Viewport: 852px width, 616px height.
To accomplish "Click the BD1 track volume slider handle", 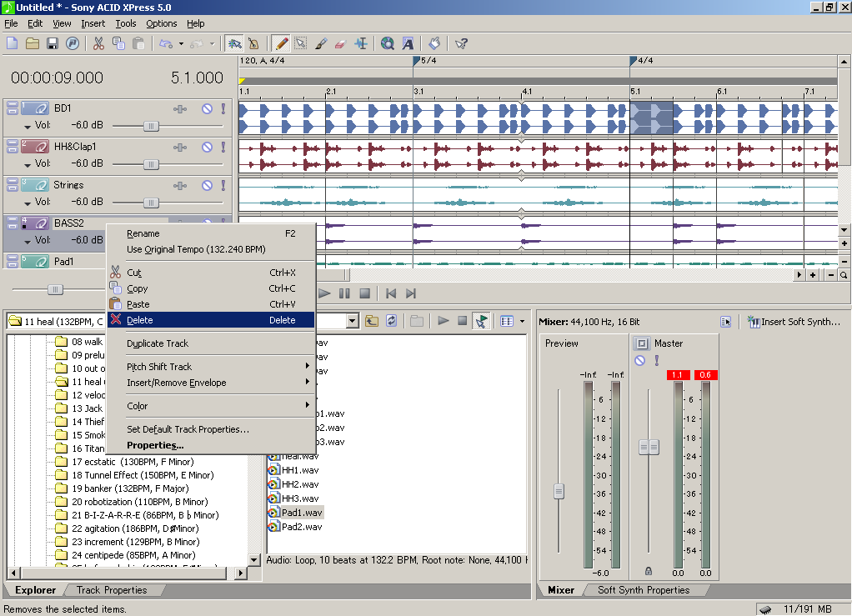I will pos(151,126).
